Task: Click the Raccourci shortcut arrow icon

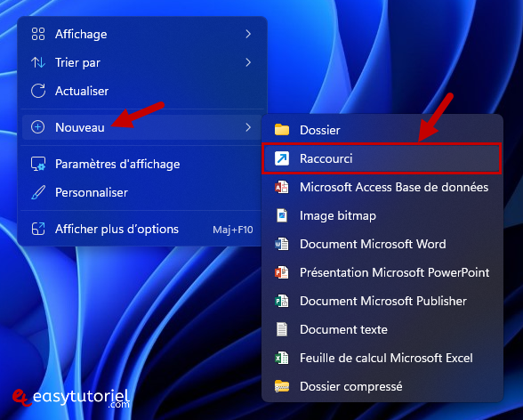Action: point(282,158)
